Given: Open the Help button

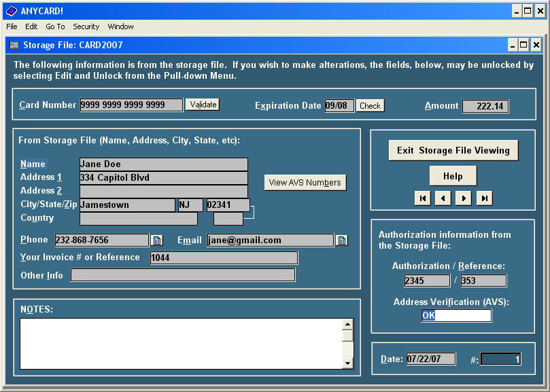Looking at the screenshot, I should coord(453,176).
